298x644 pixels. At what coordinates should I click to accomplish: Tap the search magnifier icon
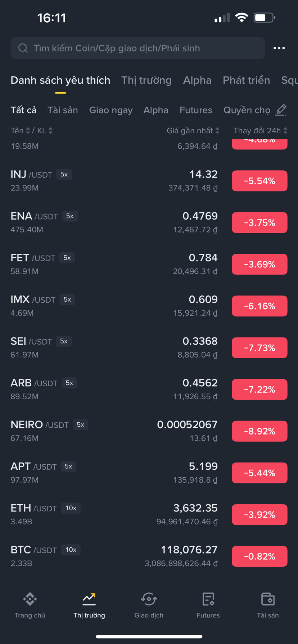pyautogui.click(x=23, y=48)
